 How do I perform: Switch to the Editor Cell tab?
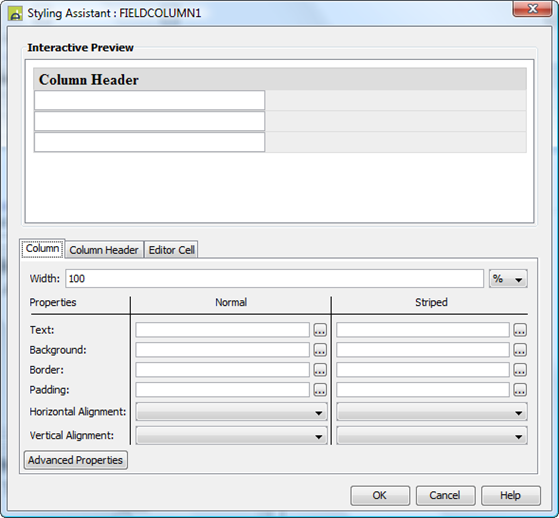pyautogui.click(x=171, y=250)
